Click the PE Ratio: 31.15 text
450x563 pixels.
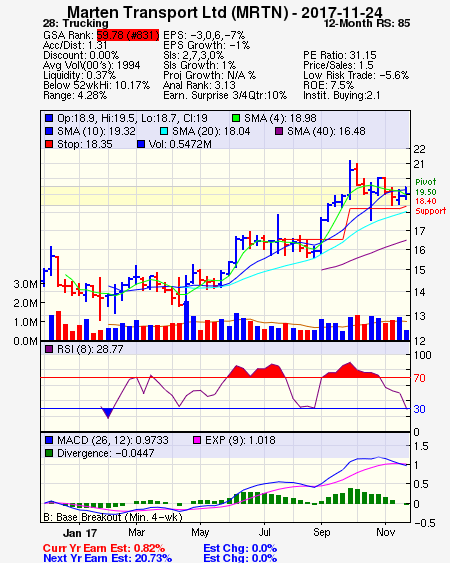click(340, 55)
